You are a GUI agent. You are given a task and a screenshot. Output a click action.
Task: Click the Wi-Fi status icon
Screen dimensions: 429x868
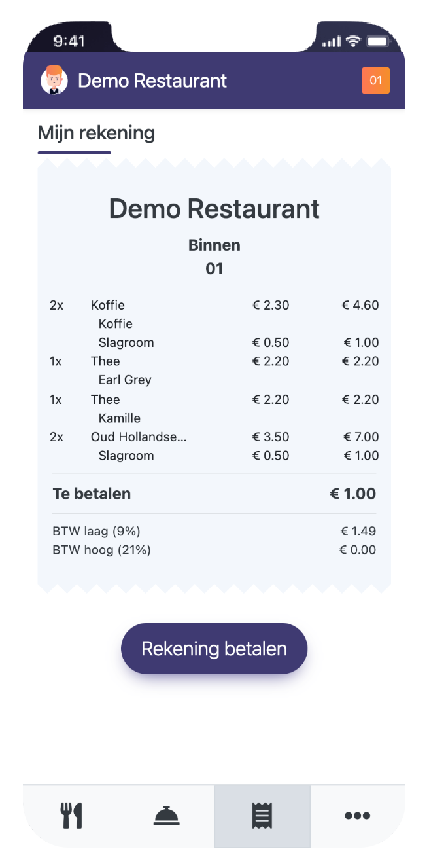point(354,41)
